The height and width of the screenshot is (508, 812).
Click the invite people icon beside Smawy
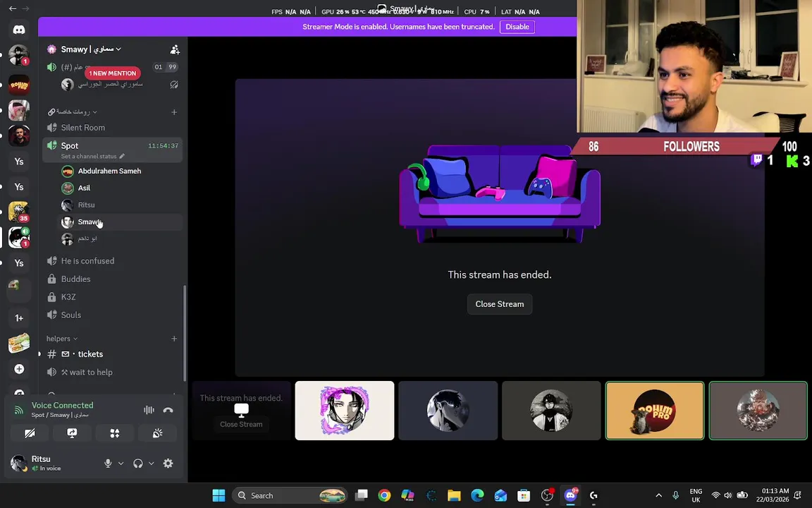pyautogui.click(x=175, y=49)
